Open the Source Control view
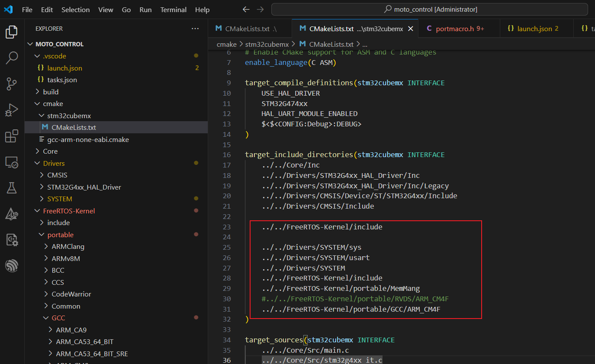595x364 pixels. coord(12,84)
